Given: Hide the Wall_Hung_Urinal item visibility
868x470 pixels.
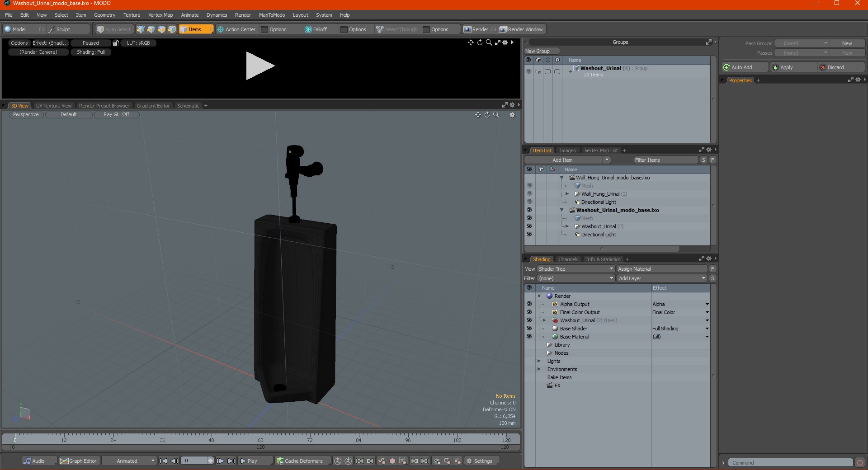Looking at the screenshot, I should click(529, 194).
